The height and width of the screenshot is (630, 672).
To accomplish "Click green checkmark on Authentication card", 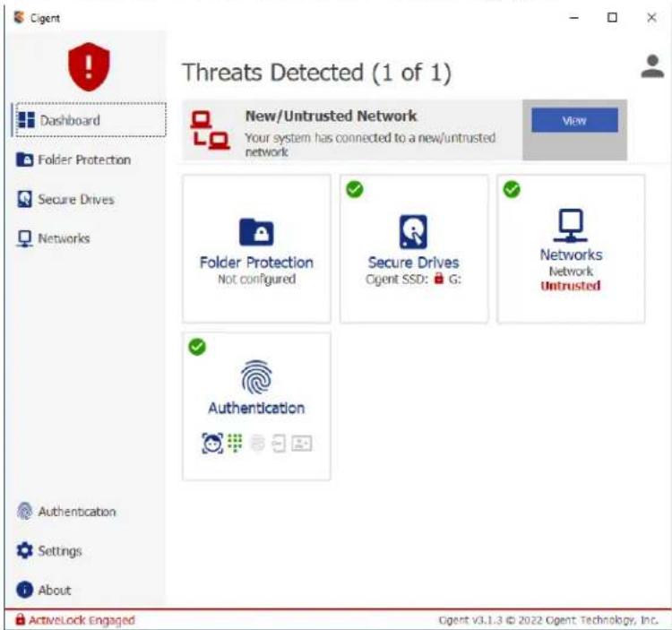I will coord(197,347).
